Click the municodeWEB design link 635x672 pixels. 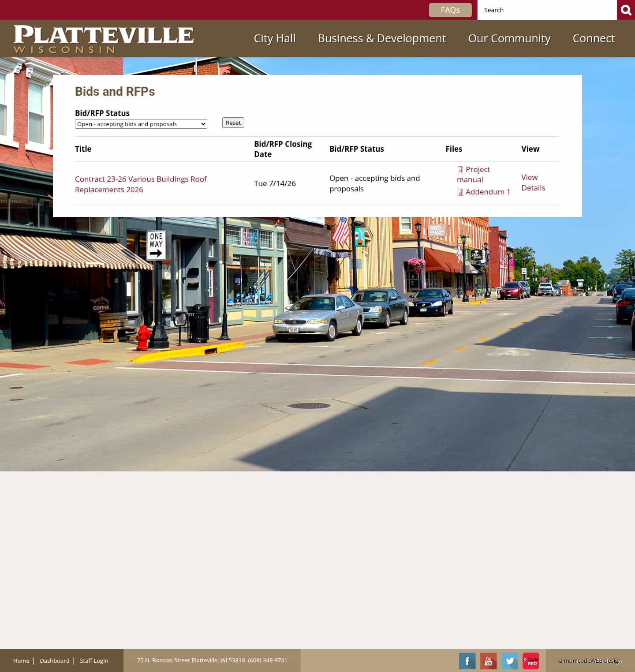[x=590, y=661]
